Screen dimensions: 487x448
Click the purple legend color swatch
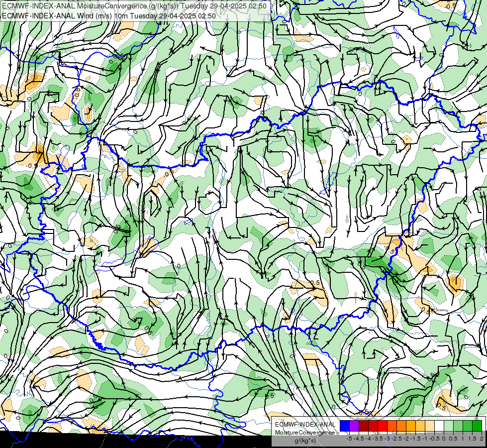point(354,426)
